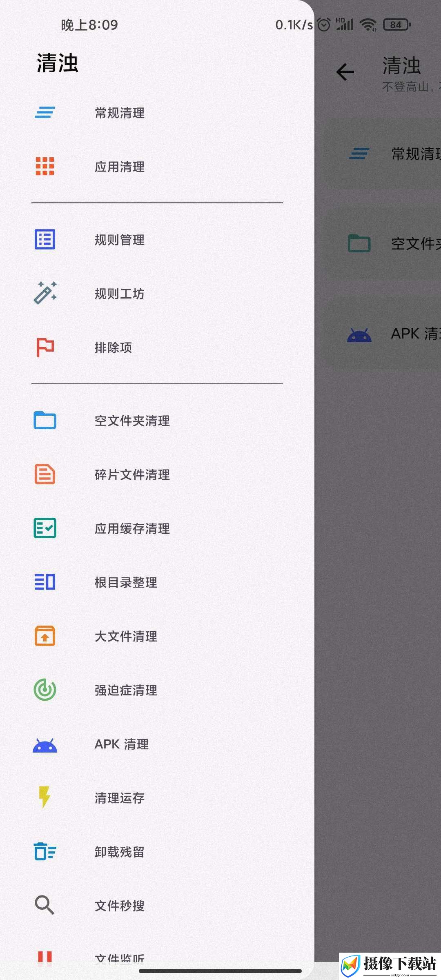This screenshot has width=441, height=980.
Task: Tap the red flag 排除项 icon
Action: tap(45, 347)
